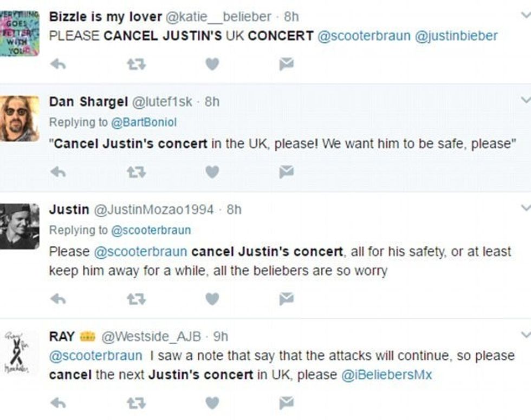
Task: Open the @iBeliebersMx mention link
Action: coord(386,375)
